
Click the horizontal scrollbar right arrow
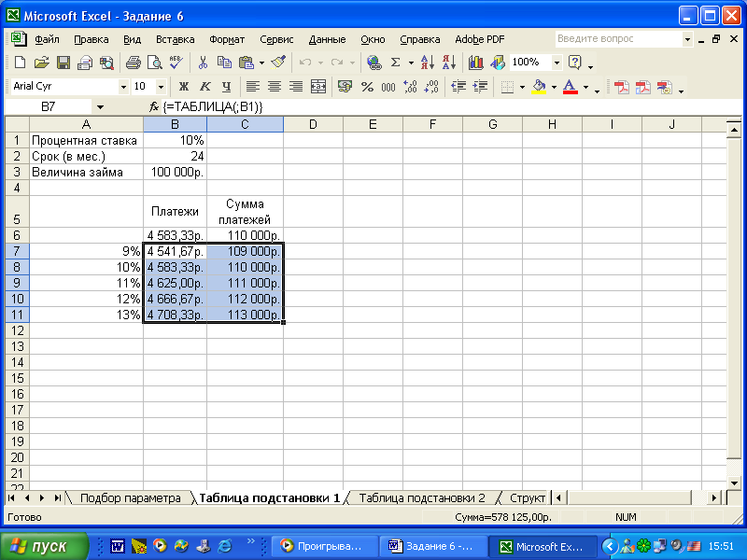(x=713, y=498)
